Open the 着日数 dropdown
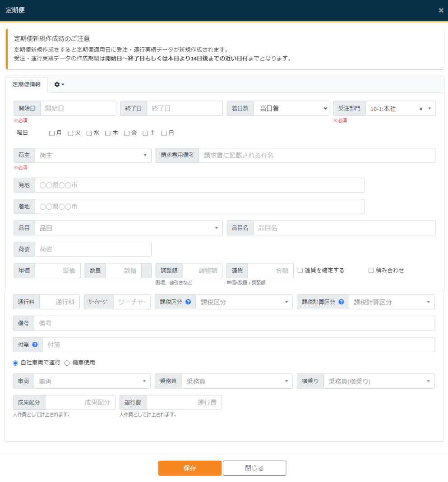The image size is (448, 482). [291, 108]
